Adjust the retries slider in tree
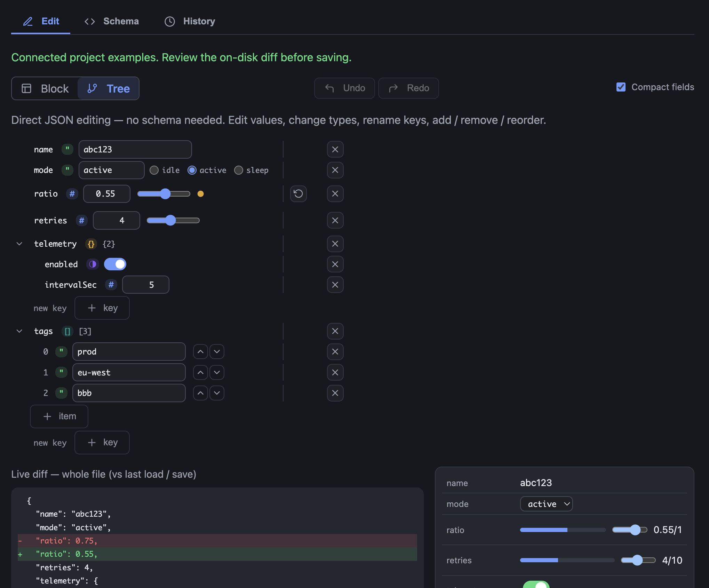The width and height of the screenshot is (709, 588). (173, 221)
